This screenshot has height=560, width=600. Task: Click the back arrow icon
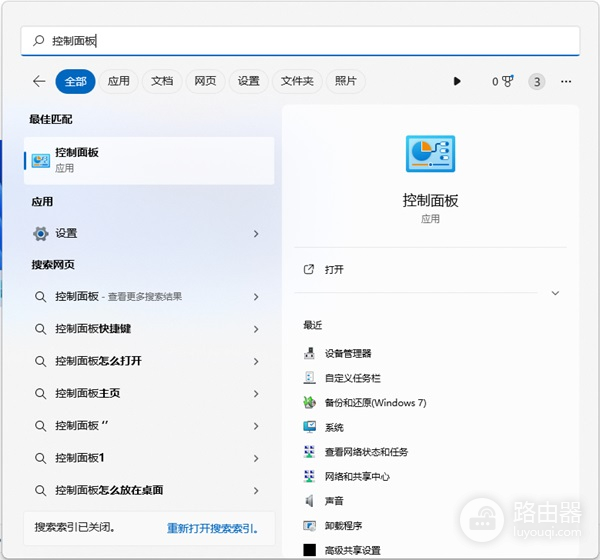point(39,81)
